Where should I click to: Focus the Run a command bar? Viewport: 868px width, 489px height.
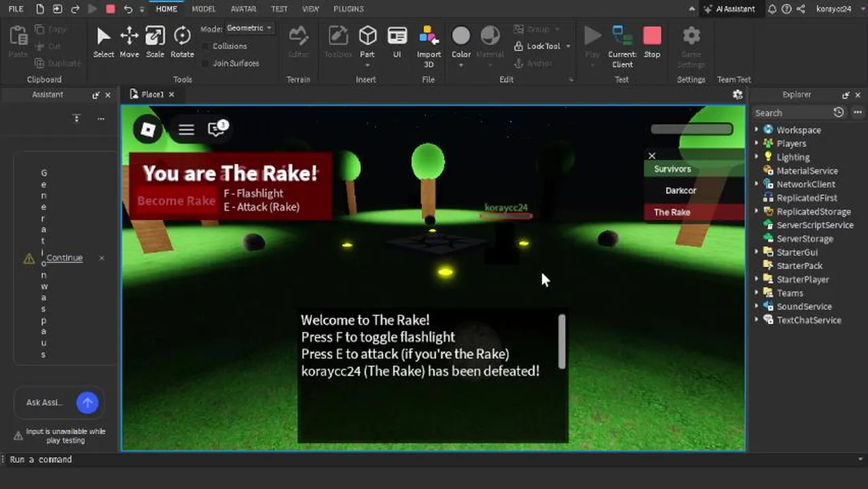(434, 460)
